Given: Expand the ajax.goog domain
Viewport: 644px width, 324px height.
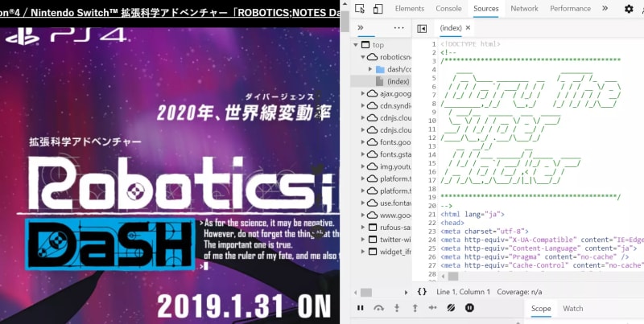Looking at the screenshot, I should coord(363,93).
